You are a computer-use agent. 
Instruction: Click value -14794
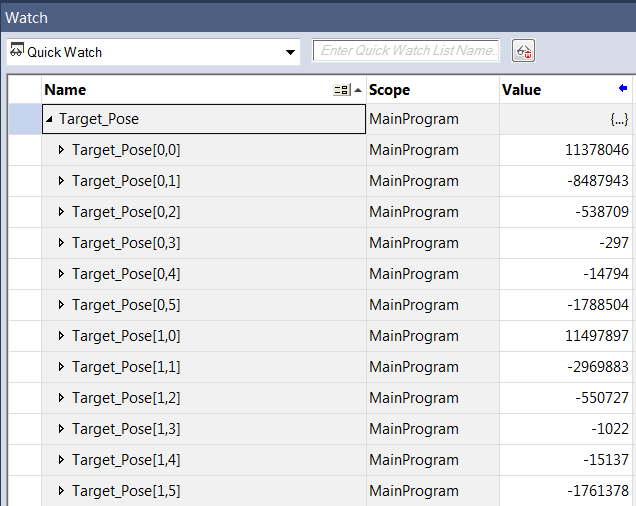(606, 273)
